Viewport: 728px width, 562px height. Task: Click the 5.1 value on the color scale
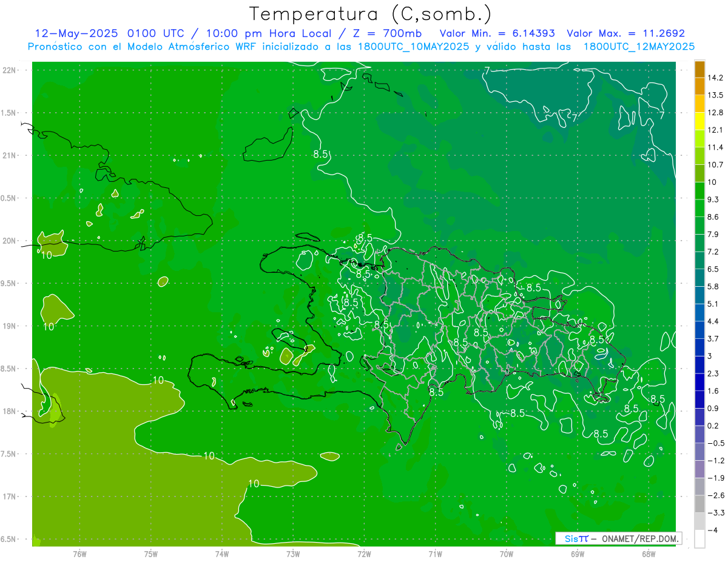click(x=713, y=304)
